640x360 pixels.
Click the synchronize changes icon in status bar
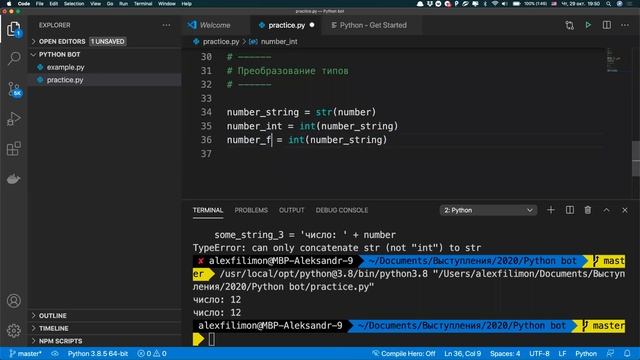tap(55, 353)
